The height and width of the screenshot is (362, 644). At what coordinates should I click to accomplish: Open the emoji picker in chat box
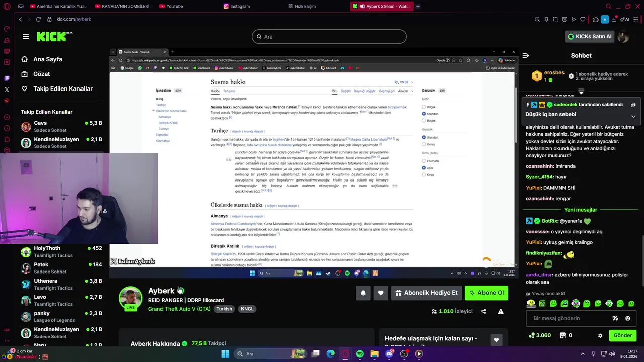628,318
